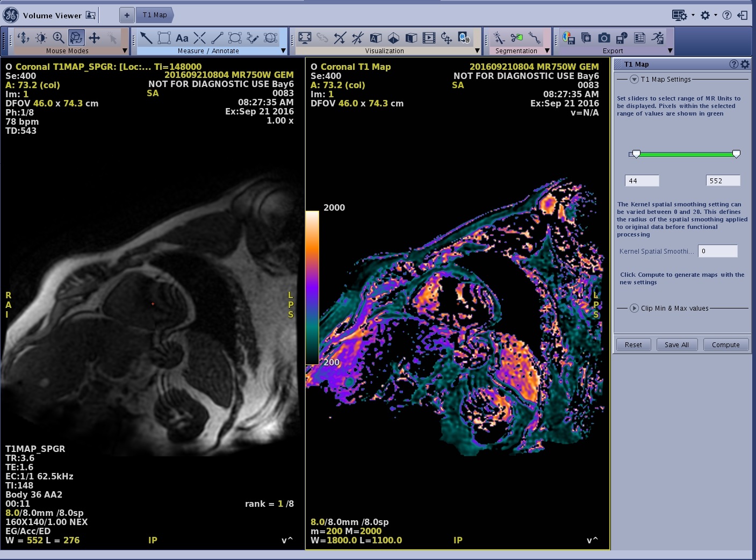Click the plus tab to add protocol
Screen dimensions: 756x560
point(127,15)
